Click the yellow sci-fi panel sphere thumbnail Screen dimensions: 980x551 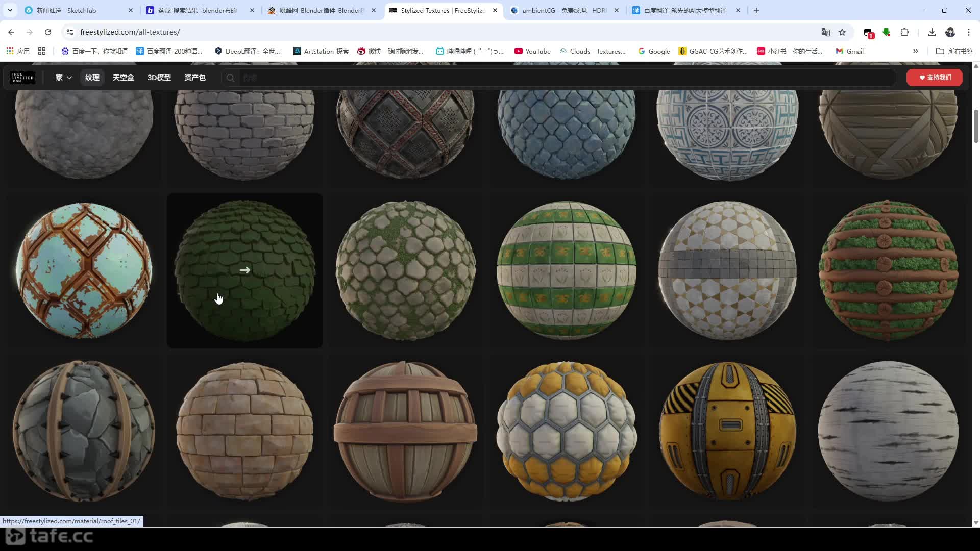coord(727,431)
